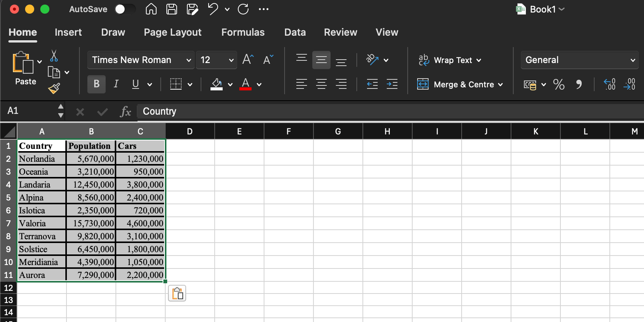Click the Home icon in title bar
This screenshot has height=322, width=644.
coord(151,9)
